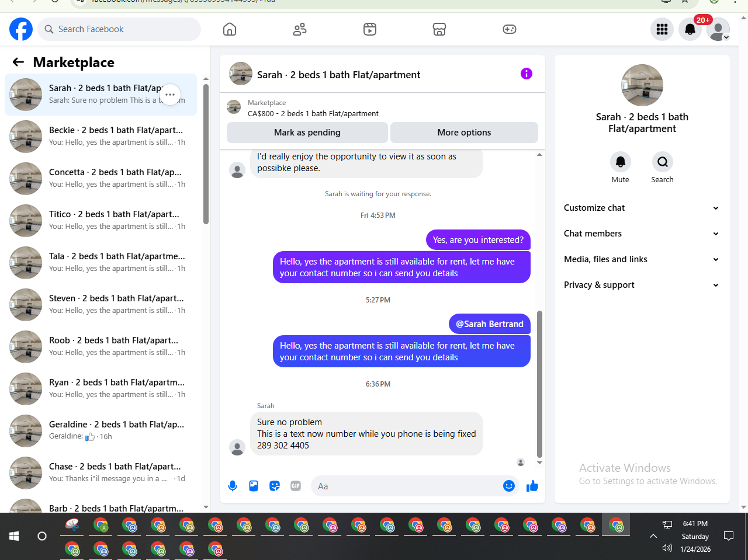
Task: Select Steven's conversation in the list
Action: (101, 305)
